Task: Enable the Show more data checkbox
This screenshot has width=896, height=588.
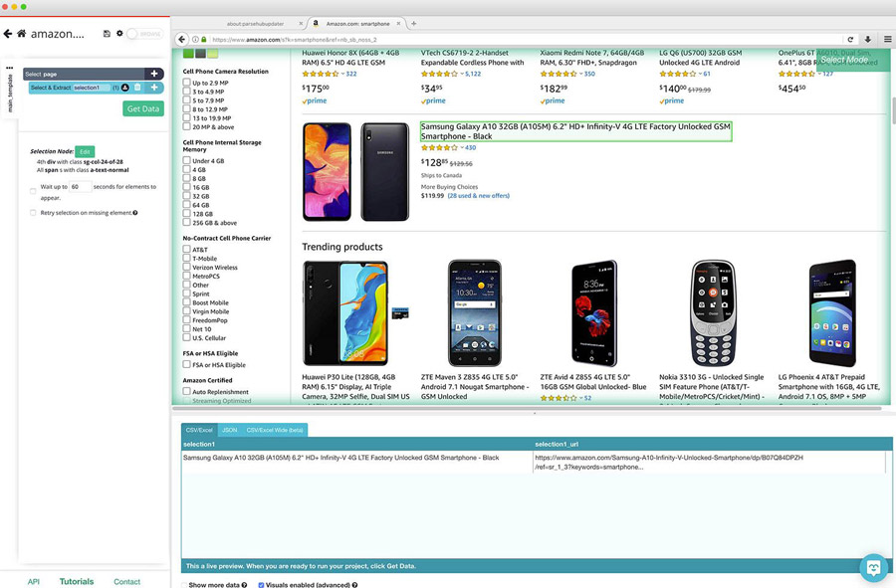Action: (184, 585)
